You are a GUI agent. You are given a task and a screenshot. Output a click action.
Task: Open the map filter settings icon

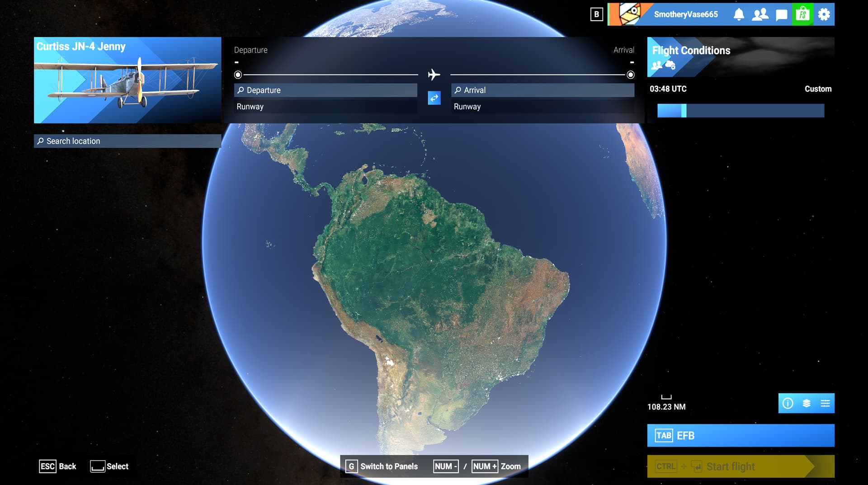click(x=826, y=403)
